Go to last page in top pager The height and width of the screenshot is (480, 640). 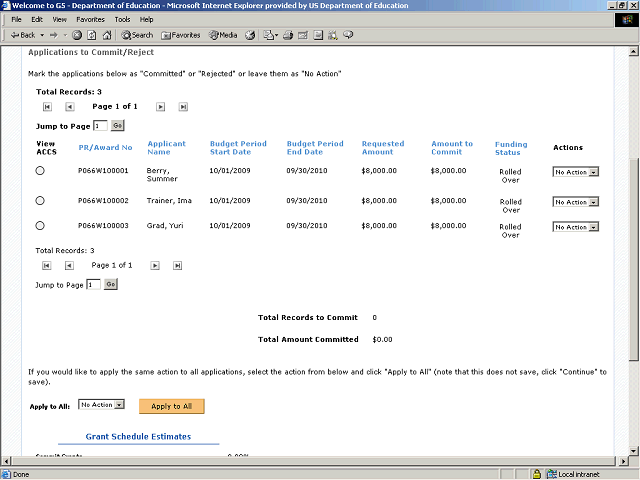tap(183, 107)
